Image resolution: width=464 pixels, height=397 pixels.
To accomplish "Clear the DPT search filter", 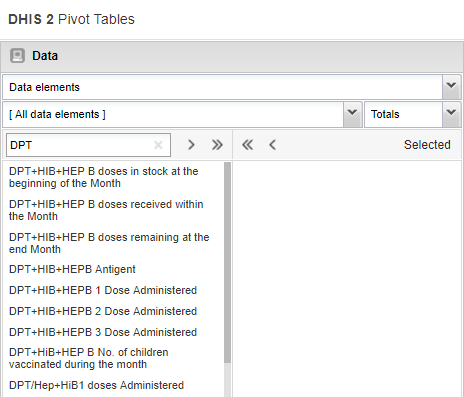I will tap(158, 145).
